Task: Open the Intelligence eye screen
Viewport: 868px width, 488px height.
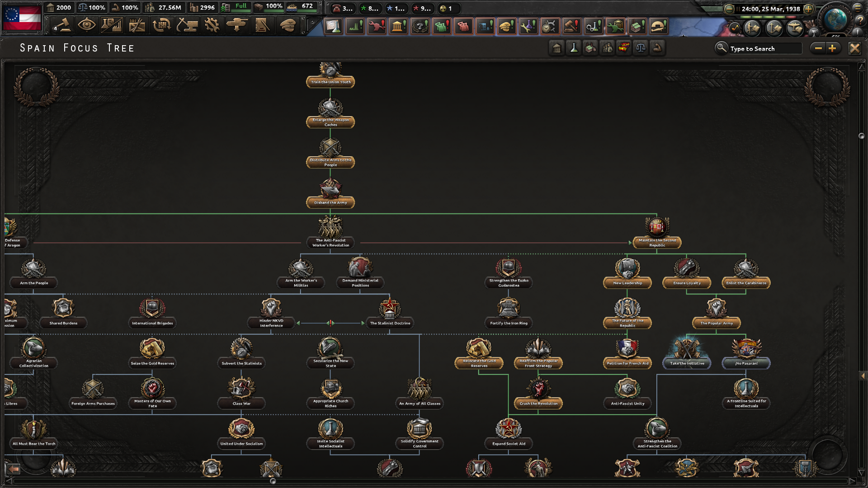Action: (86, 25)
